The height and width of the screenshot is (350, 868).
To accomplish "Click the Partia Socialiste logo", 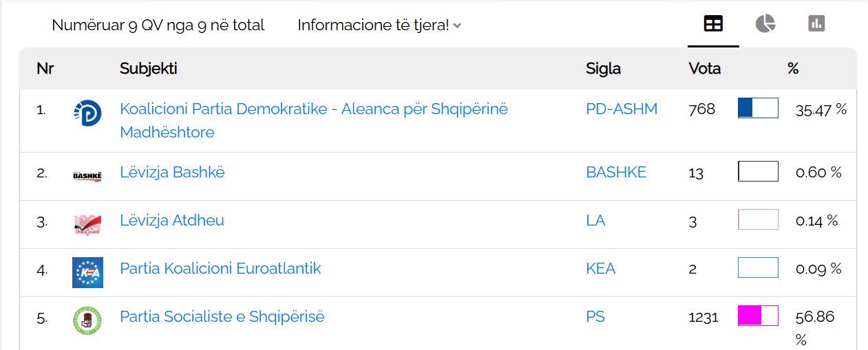I will point(87,320).
